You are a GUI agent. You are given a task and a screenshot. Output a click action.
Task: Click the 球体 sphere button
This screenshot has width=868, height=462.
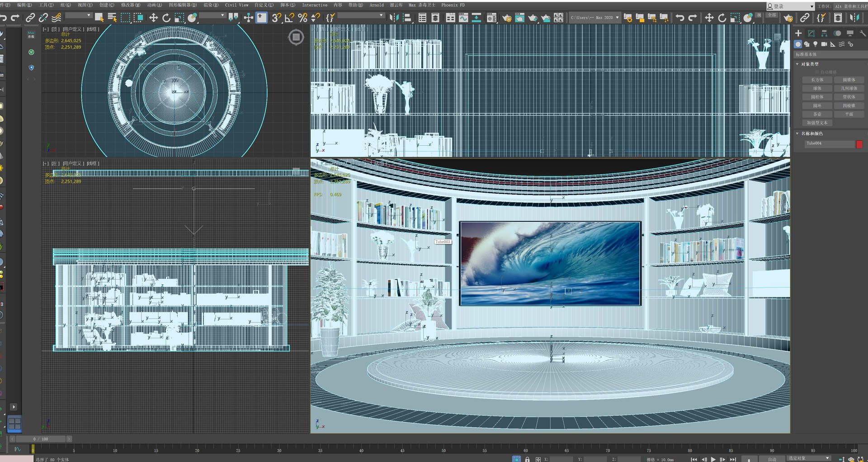[x=817, y=88]
